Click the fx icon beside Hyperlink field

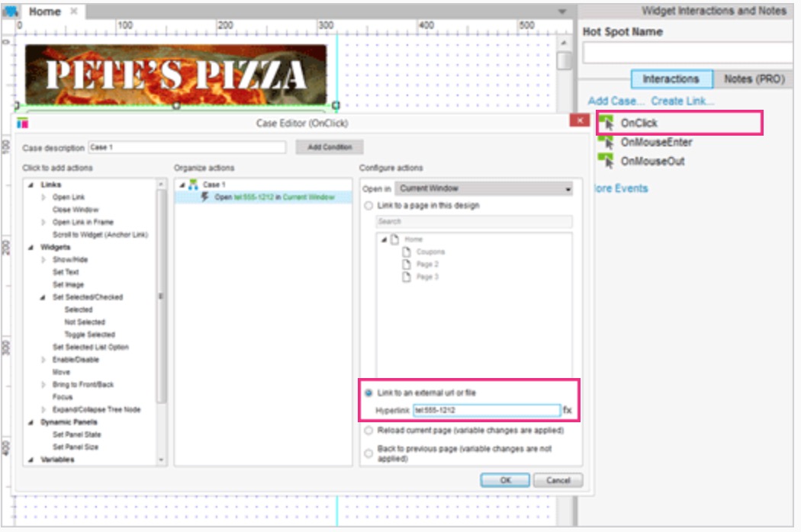567,410
